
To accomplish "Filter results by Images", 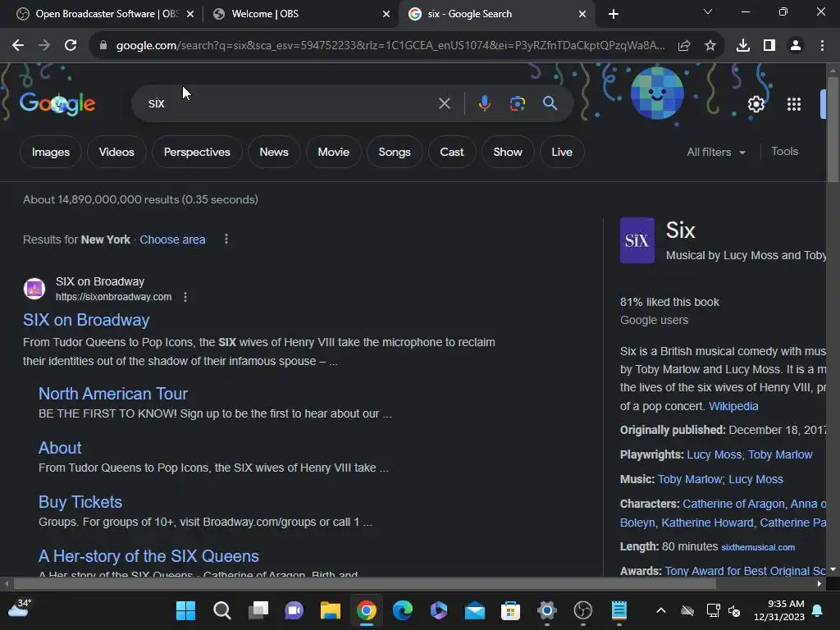I will coord(50,152).
